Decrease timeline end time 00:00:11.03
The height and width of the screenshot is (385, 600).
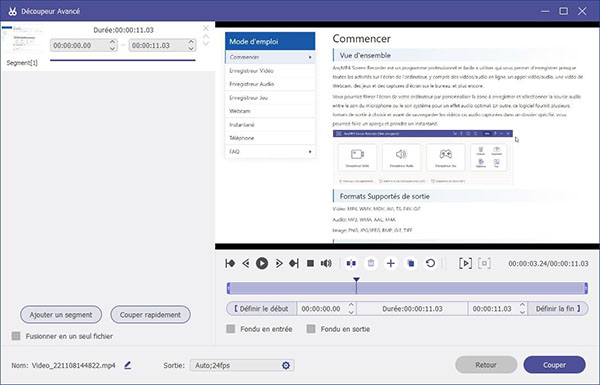click(x=522, y=312)
